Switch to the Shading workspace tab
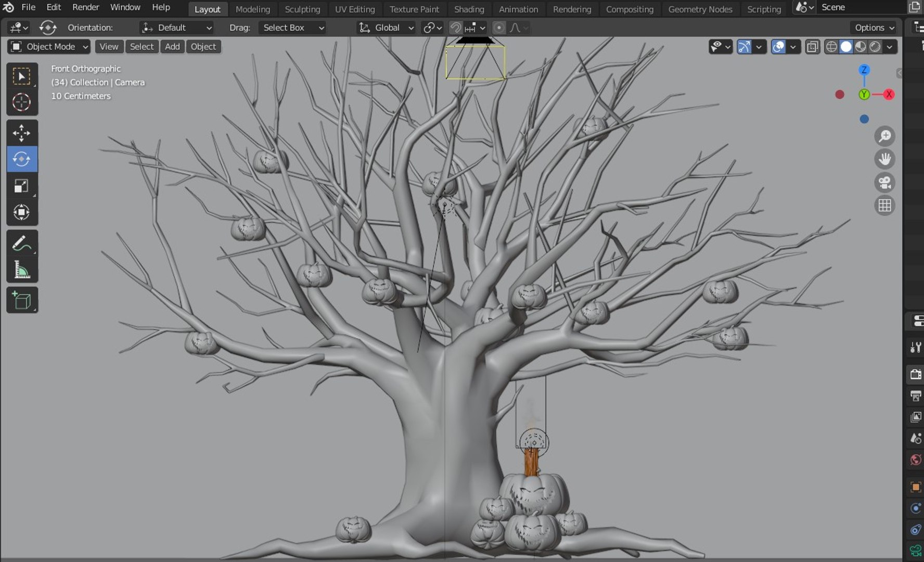Viewport: 924px width, 562px height. (469, 9)
